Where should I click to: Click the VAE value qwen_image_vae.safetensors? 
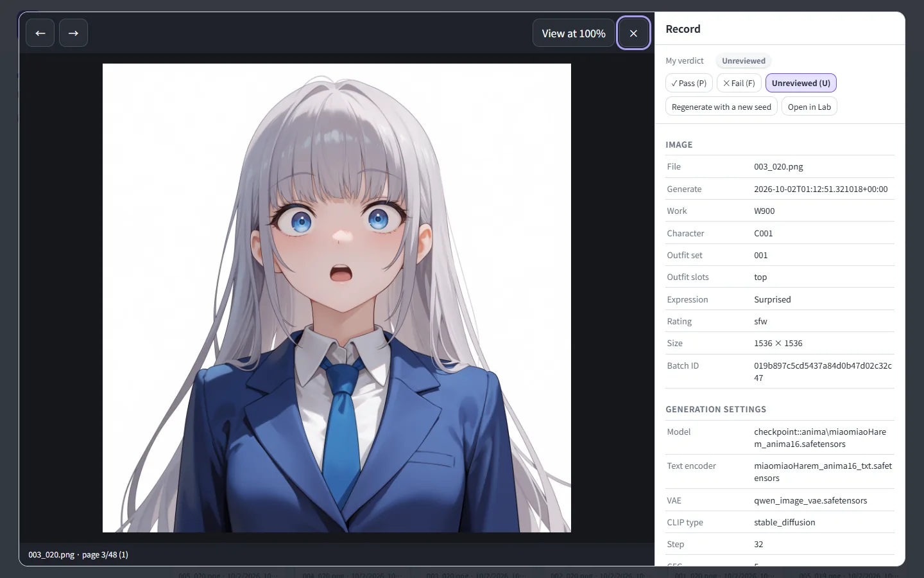coord(810,500)
